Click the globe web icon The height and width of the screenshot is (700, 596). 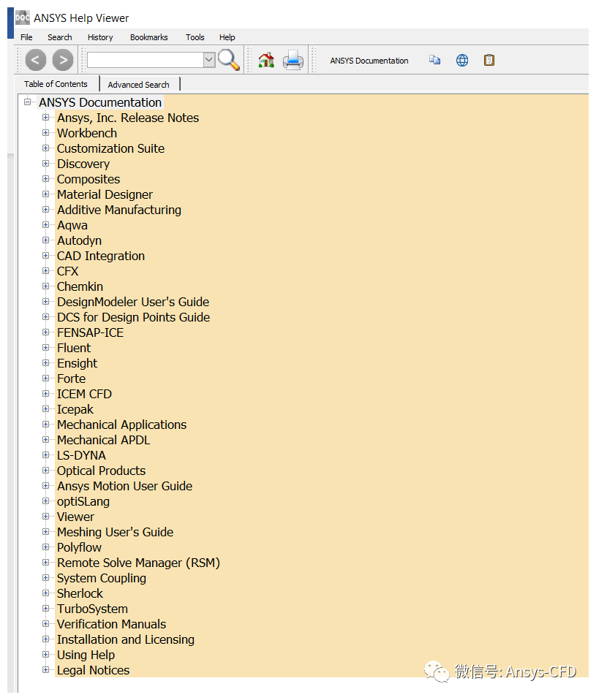tap(462, 60)
